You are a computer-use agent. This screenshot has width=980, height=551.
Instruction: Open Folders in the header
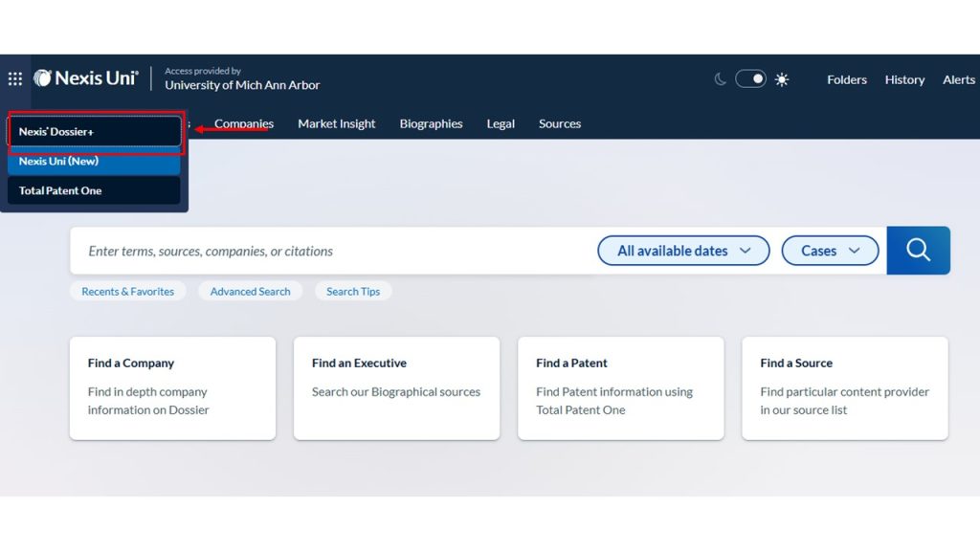pos(847,79)
